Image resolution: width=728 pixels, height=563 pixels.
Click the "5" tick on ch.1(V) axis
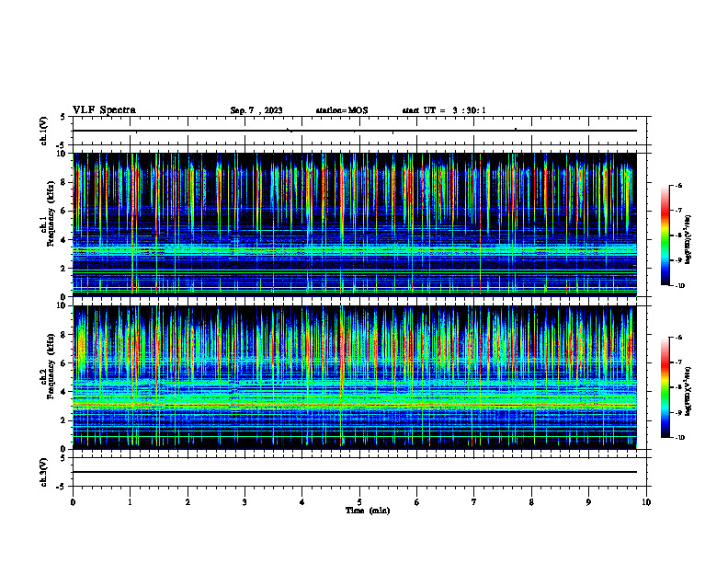point(63,117)
